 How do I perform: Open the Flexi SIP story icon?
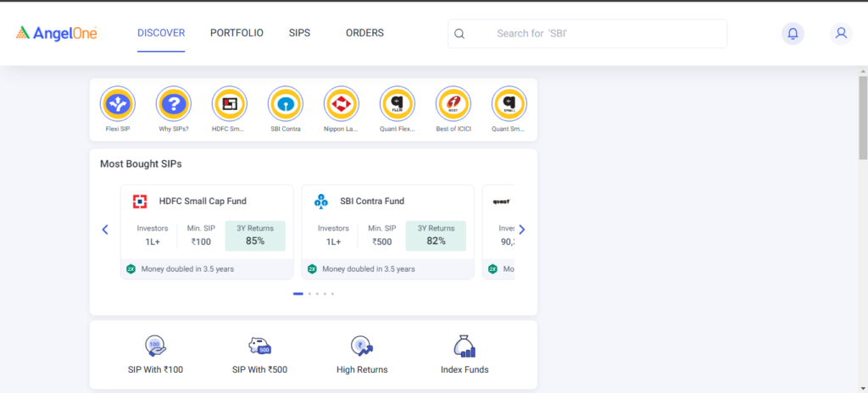117,103
